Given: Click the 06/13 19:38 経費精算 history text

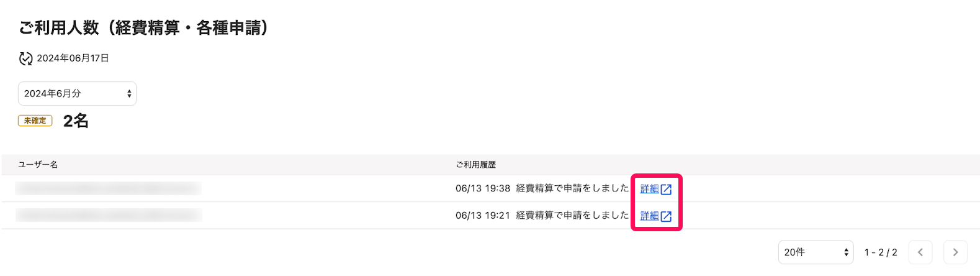Looking at the screenshot, I should 542,188.
